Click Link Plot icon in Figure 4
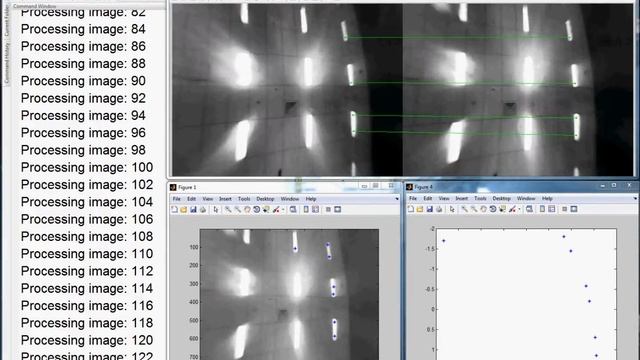The height and width of the screenshot is (360, 640). [x=529, y=209]
